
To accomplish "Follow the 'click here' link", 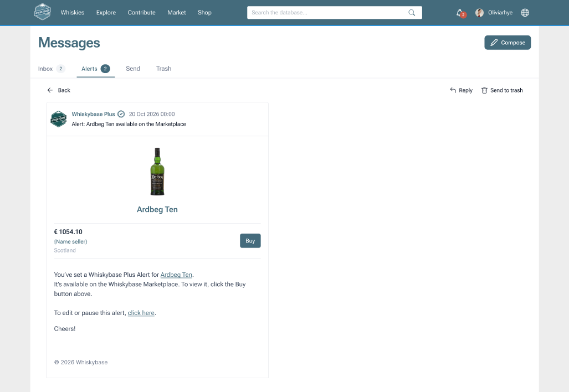I will (141, 313).
